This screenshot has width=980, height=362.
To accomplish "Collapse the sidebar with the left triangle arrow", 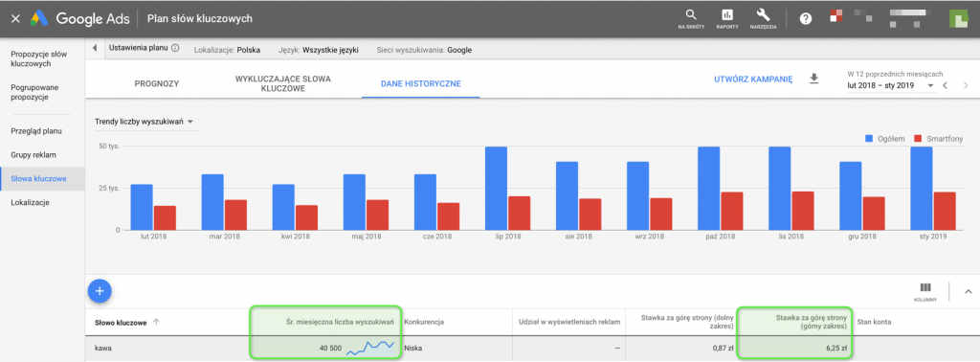I will (x=95, y=48).
